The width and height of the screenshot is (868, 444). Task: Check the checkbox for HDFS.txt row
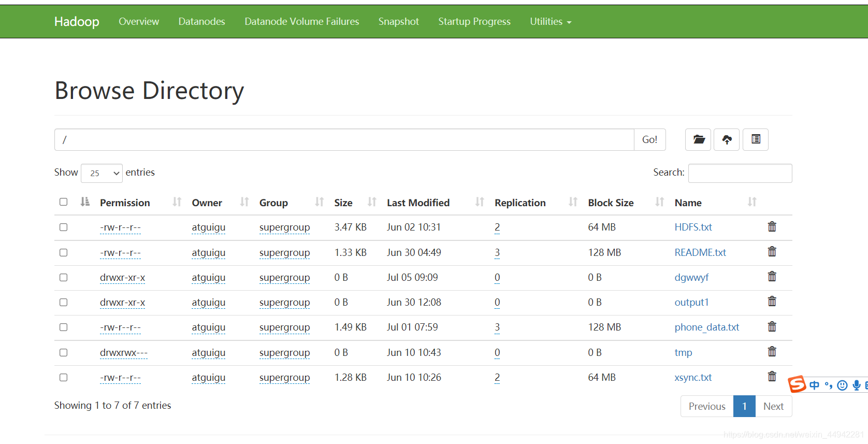tap(63, 227)
